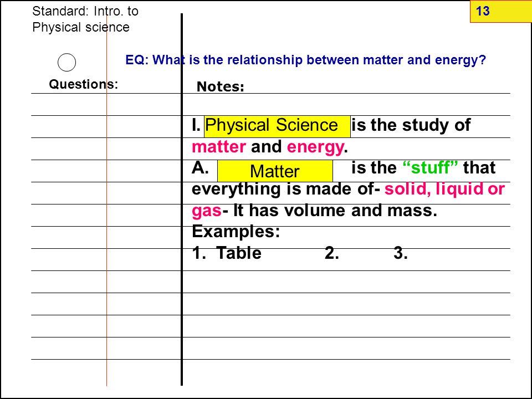Click the Examples: label

coord(236,232)
